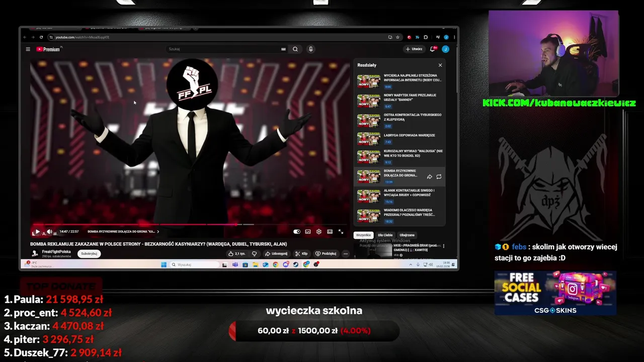Click the Udostępnij share button
The image size is (644, 362).
pos(276,254)
